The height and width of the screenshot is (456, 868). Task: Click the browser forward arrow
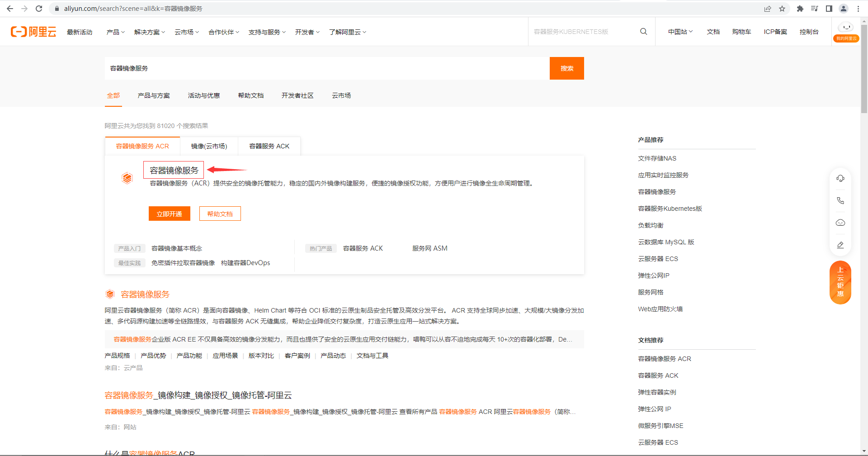coord(24,9)
